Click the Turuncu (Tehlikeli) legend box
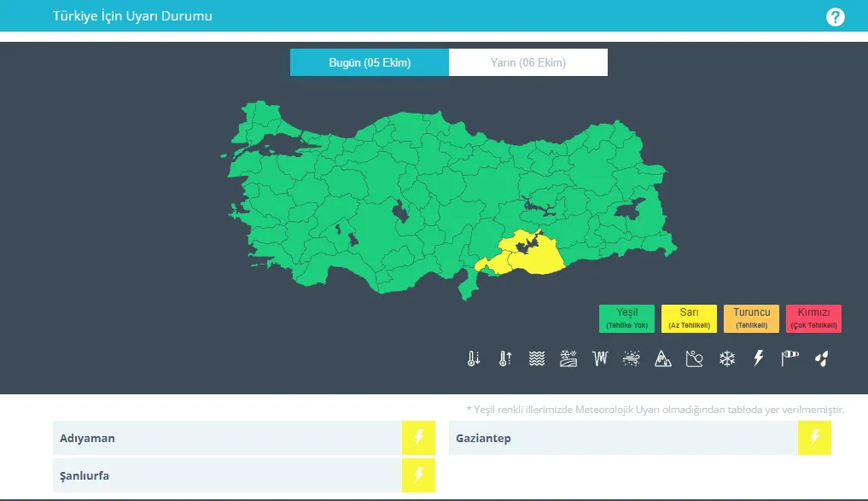Viewport: 868px width, 501px height. click(751, 319)
